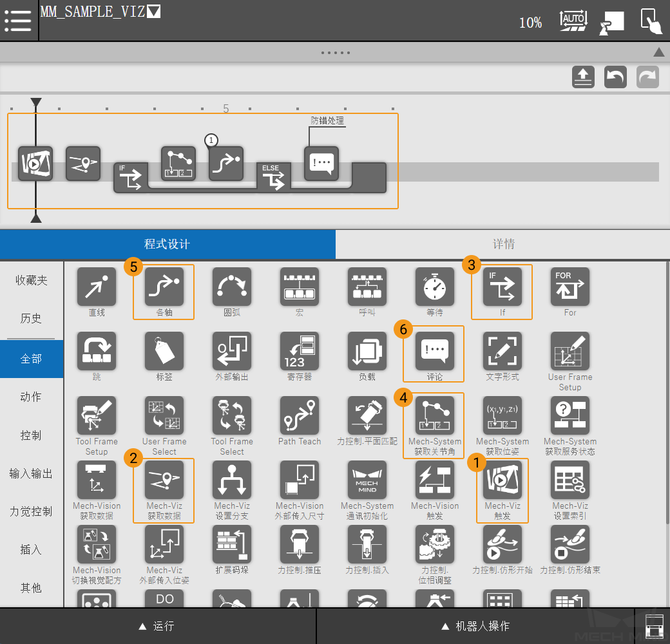Collapse the panel with top-right triangle
Image resolution: width=670 pixels, height=644 pixels.
[658, 52]
